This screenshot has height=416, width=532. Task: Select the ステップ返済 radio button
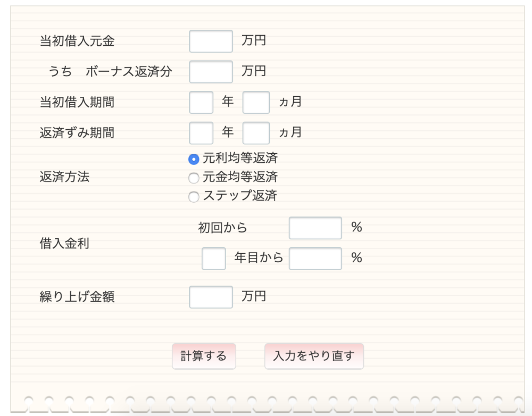(193, 197)
